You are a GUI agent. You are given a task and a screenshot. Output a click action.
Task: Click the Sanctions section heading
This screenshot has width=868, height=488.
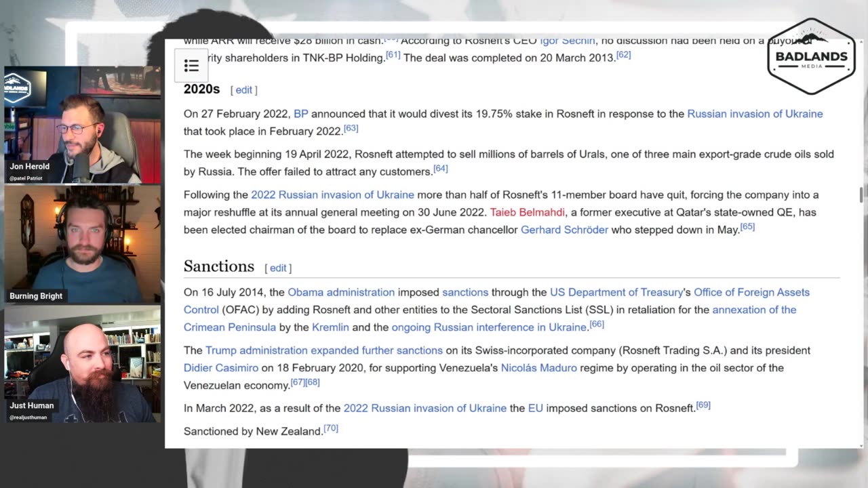point(219,266)
